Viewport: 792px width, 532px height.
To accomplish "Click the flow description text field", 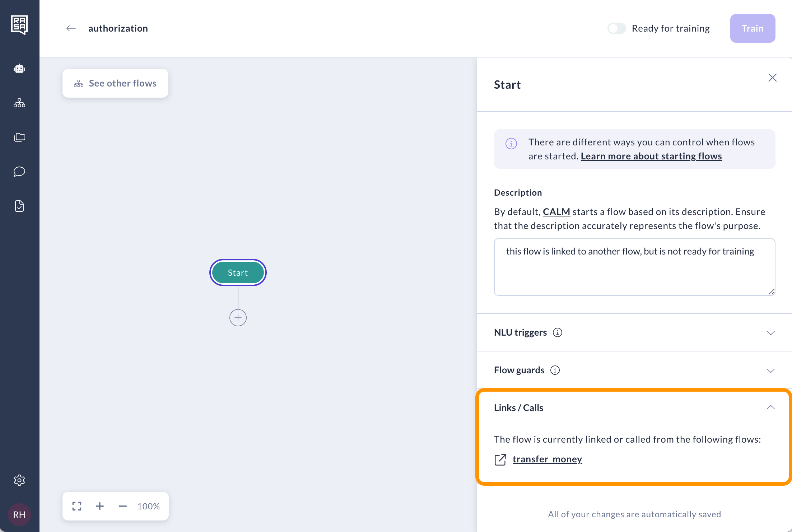I will (x=634, y=267).
